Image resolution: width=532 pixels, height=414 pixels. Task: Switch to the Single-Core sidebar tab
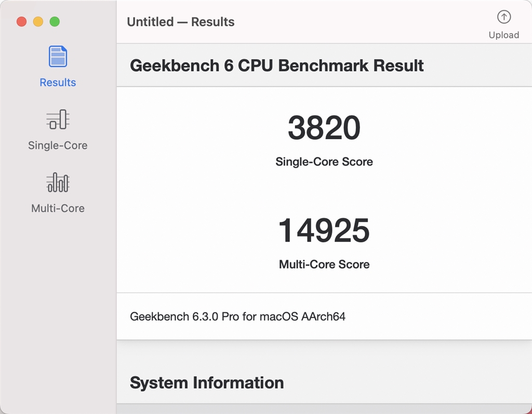pyautogui.click(x=58, y=131)
